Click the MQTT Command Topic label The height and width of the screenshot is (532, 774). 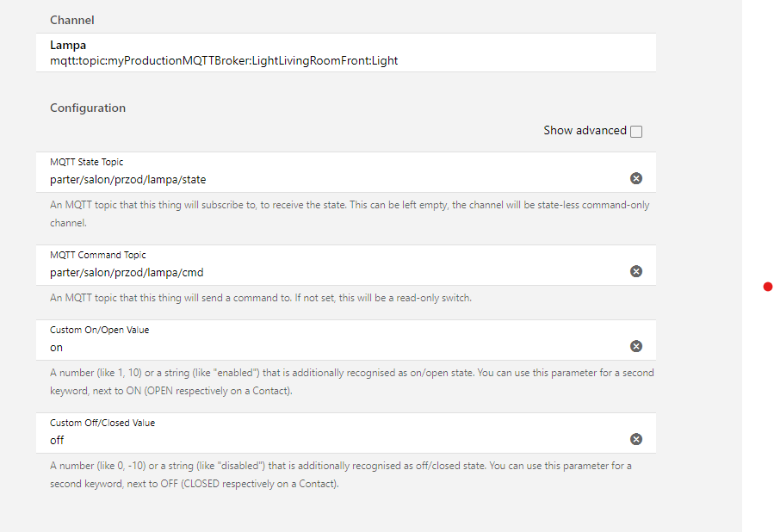98,255
